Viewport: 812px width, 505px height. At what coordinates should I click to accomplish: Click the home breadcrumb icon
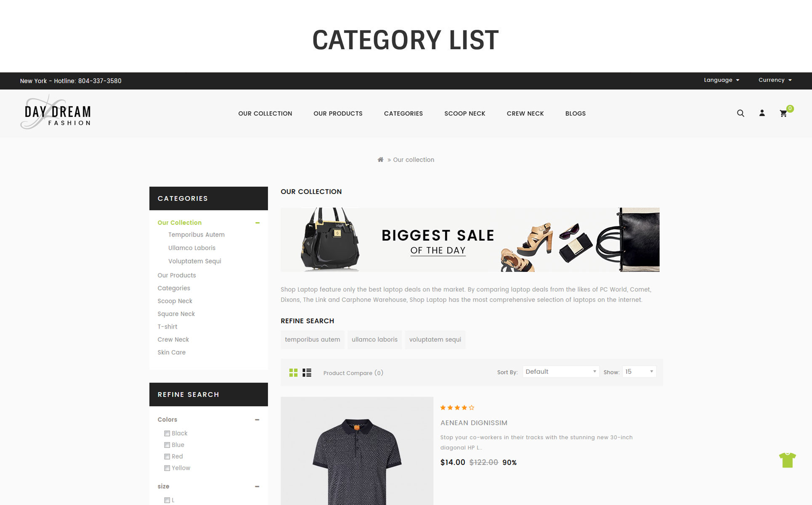[380, 159]
